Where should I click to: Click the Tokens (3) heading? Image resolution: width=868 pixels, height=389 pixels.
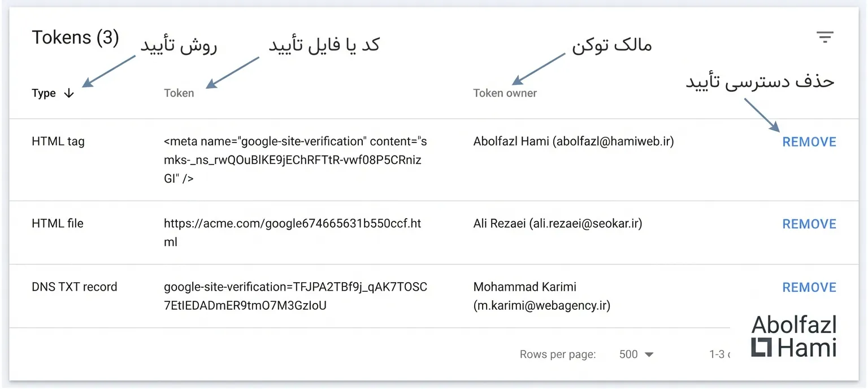75,38
